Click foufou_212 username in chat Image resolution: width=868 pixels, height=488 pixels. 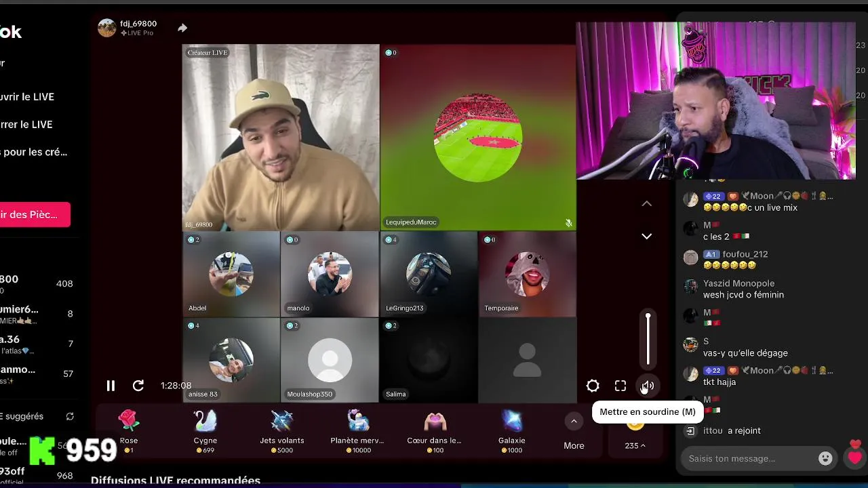[x=745, y=254]
